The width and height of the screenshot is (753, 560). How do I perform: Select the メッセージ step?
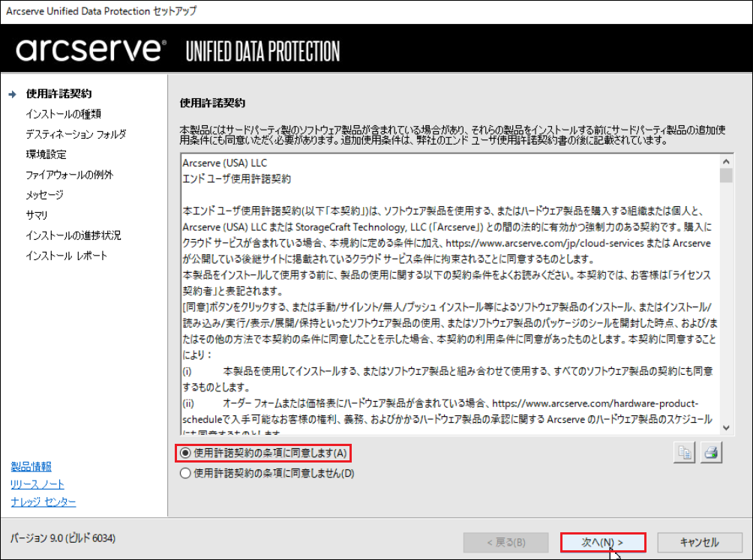pos(45,195)
